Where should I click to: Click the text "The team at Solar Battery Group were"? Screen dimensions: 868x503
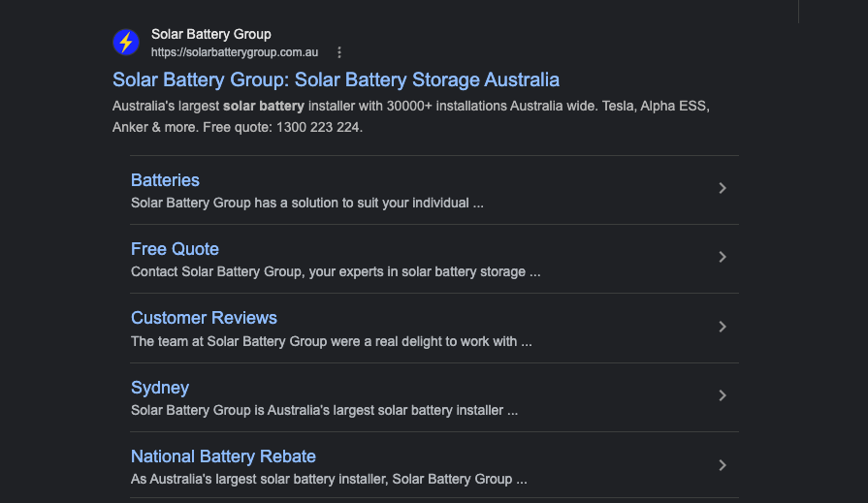[245, 341]
